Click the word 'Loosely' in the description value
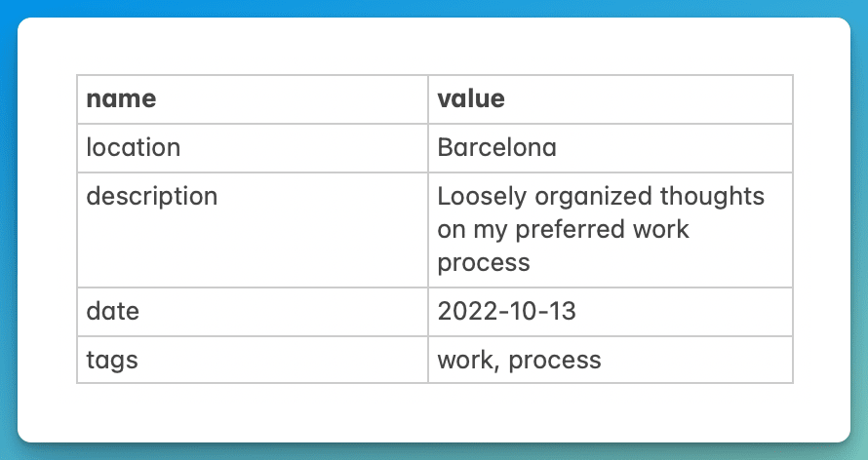Image resolution: width=868 pixels, height=460 pixels. tap(482, 197)
